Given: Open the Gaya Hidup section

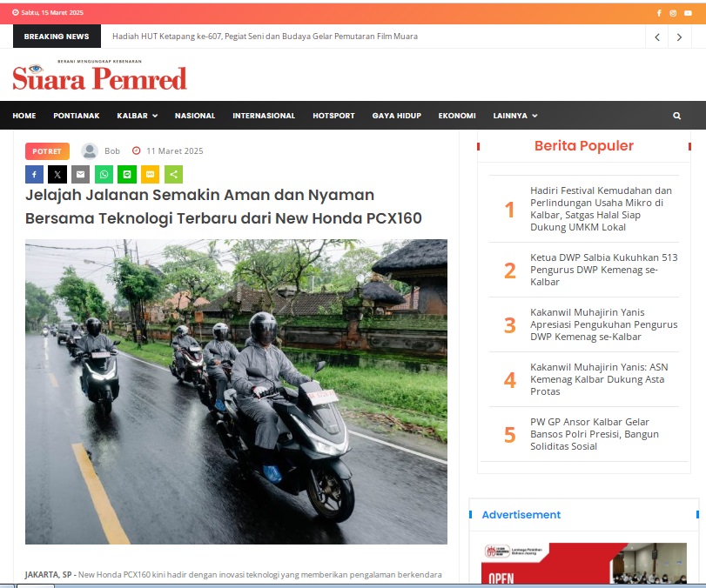Looking at the screenshot, I should coord(397,116).
